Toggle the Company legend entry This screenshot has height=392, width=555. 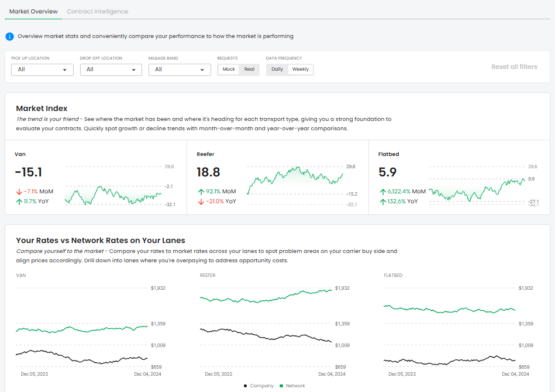point(258,386)
